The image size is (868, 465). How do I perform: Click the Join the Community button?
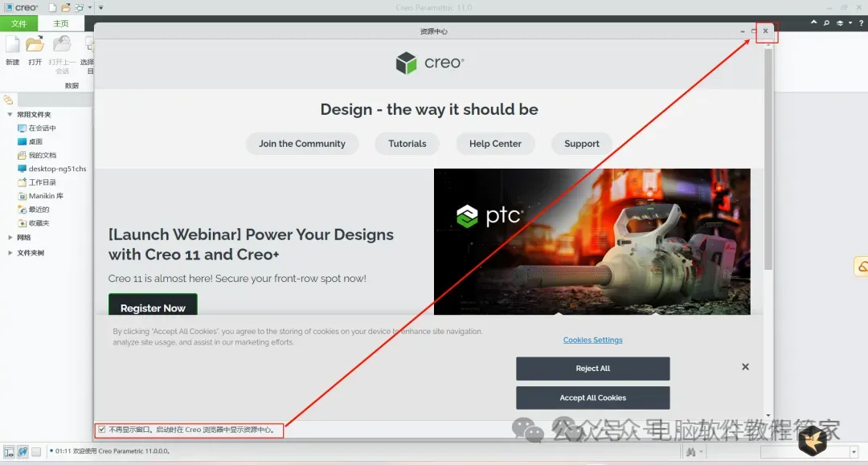pos(302,144)
